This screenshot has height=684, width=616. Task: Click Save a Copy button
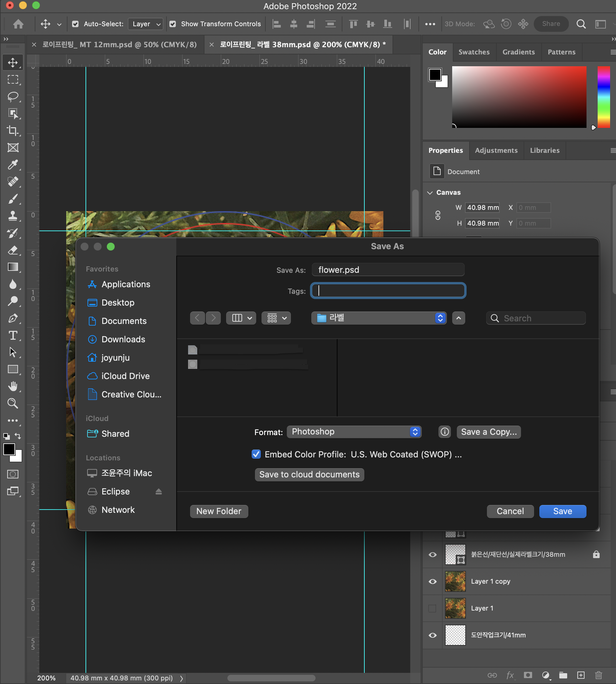[x=489, y=432]
